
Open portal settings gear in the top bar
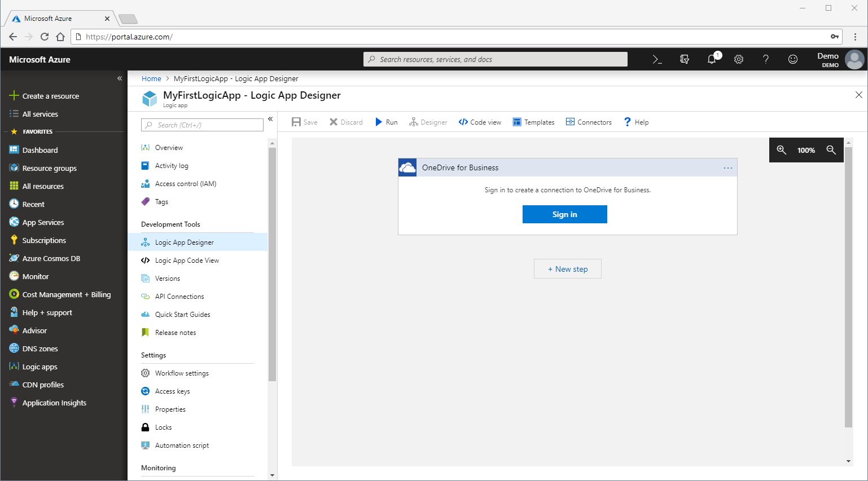(739, 59)
